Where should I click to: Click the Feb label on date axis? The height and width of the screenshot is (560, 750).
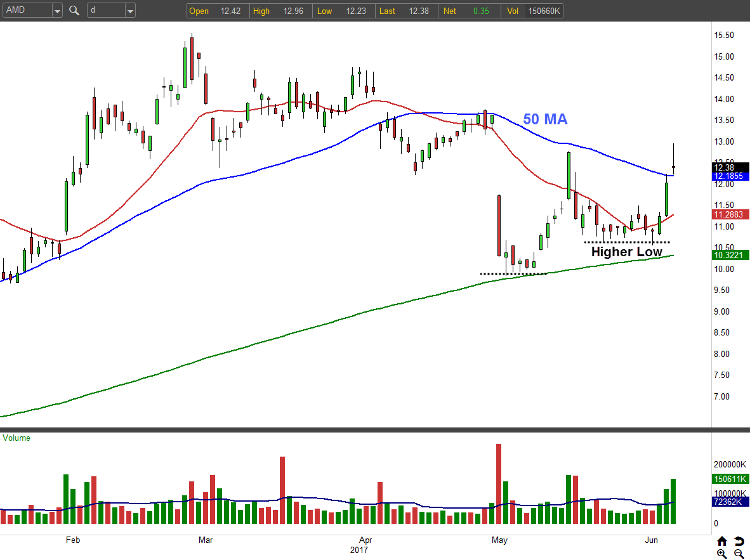click(73, 540)
